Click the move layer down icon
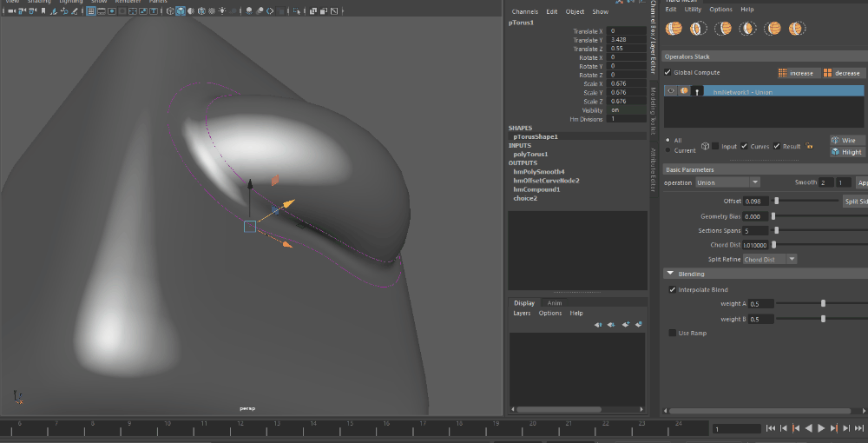 click(611, 325)
